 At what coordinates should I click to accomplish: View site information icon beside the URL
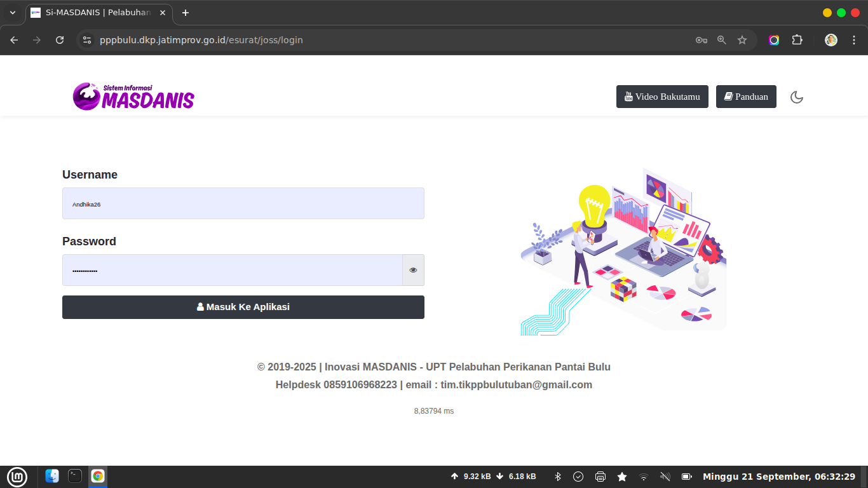88,40
